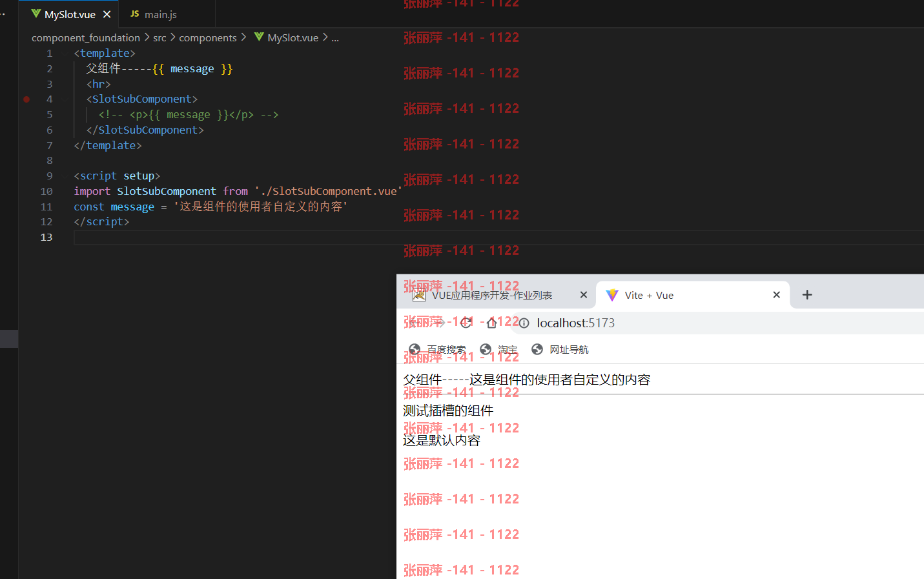
Task: Click the './SlotSubComponent.vue' import path string
Action: pos(328,191)
